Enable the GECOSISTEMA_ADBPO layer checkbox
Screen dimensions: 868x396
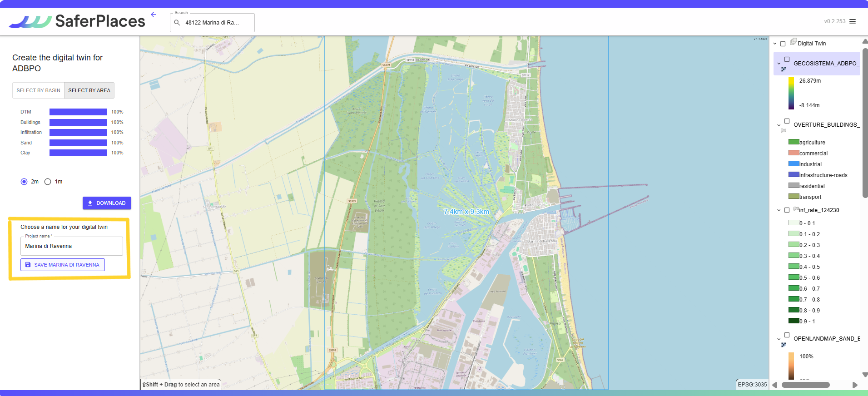click(787, 59)
